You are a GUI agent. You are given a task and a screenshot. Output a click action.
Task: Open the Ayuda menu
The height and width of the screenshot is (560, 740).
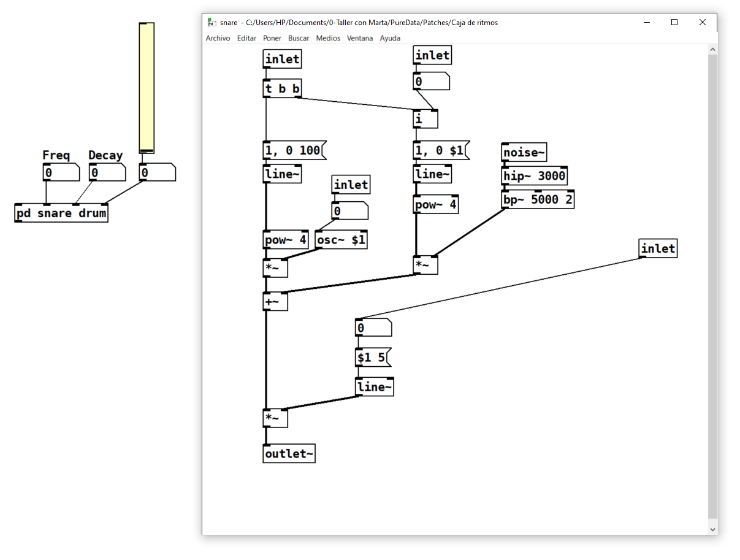[x=390, y=38]
